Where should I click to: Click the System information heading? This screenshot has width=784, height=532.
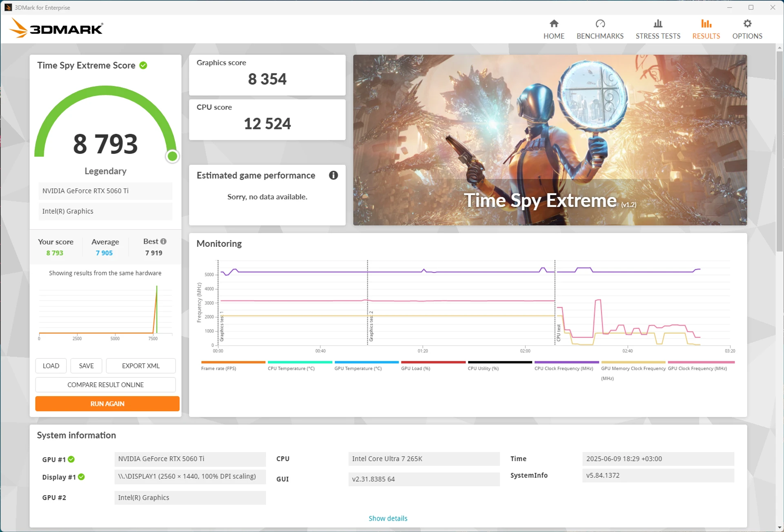[x=76, y=435]
